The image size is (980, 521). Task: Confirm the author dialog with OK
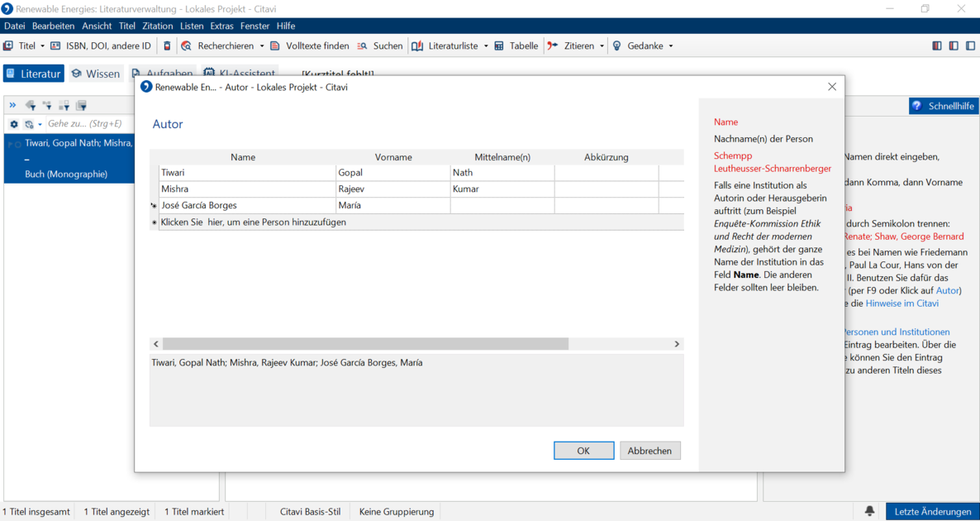tap(583, 451)
